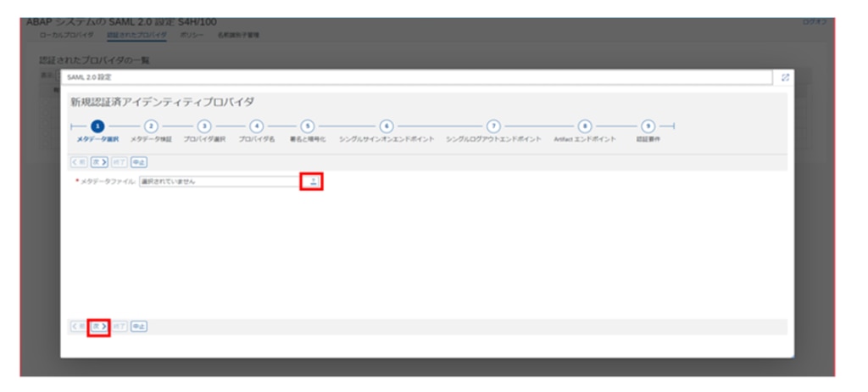Click the メタデータファイル input field
Image resolution: width=868 pixels, height=392 pixels.
tap(217, 181)
